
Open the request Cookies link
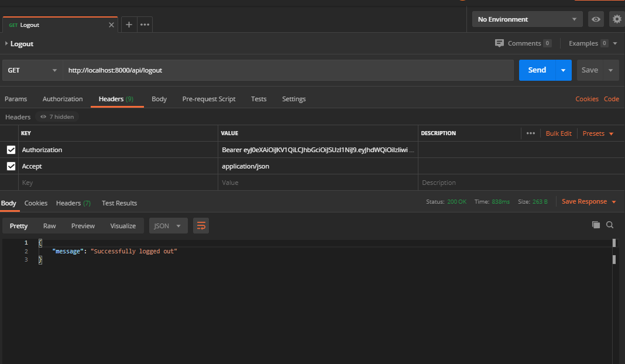(x=587, y=99)
